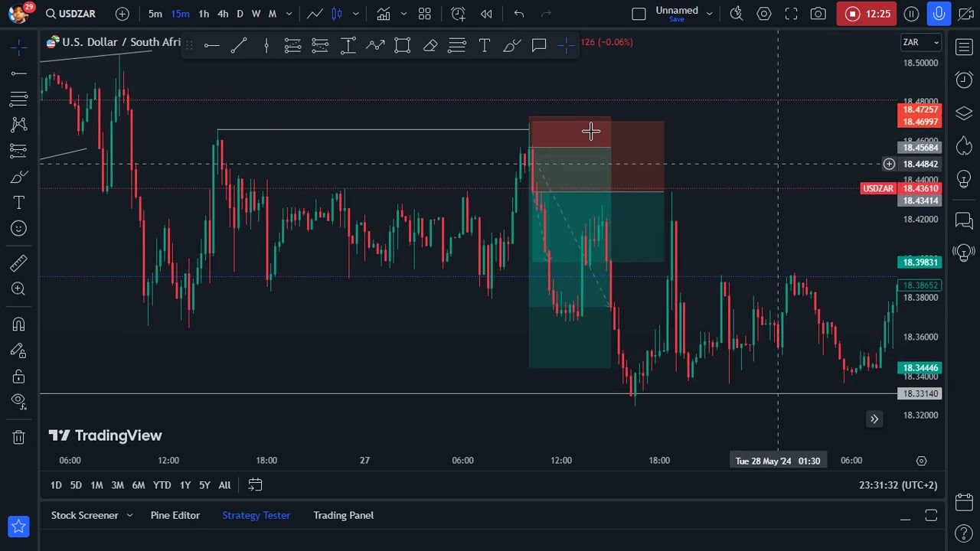The height and width of the screenshot is (551, 980).
Task: Create an alert from top toolbar
Action: pyautogui.click(x=458, y=14)
